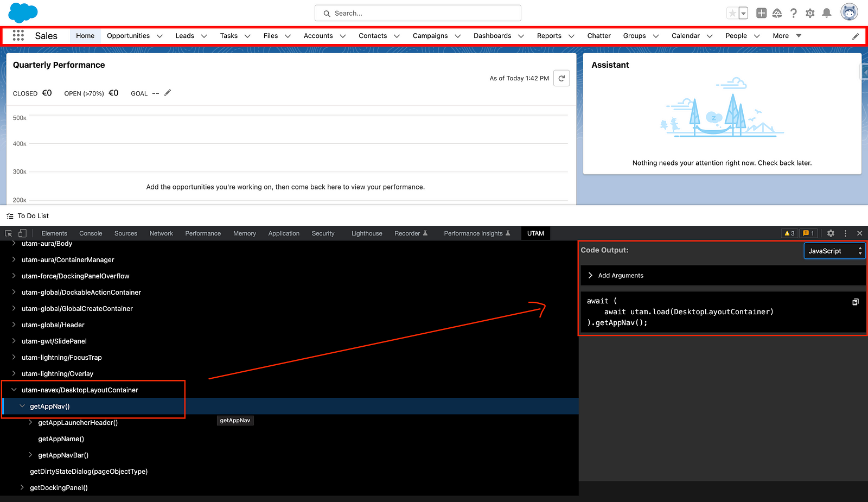This screenshot has width=868, height=502.
Task: Open the Calendar tab
Action: 686,36
